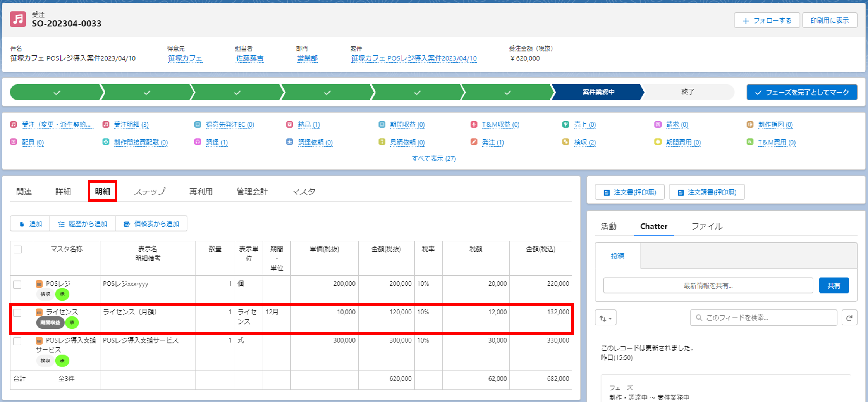Open the 管理会計 tab
The width and height of the screenshot is (868, 402).
(252, 192)
